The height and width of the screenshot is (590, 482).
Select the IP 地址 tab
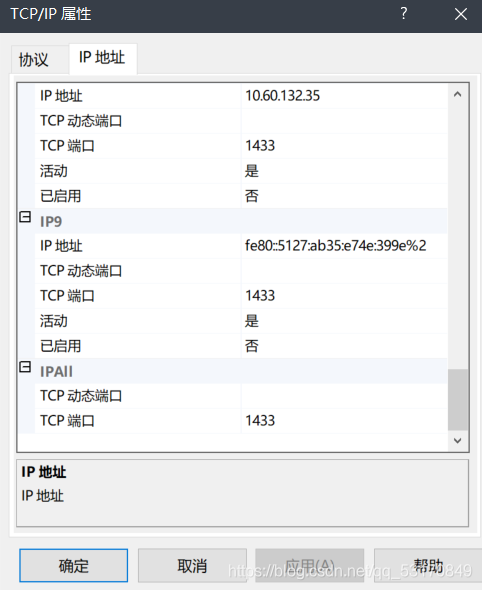click(x=102, y=58)
